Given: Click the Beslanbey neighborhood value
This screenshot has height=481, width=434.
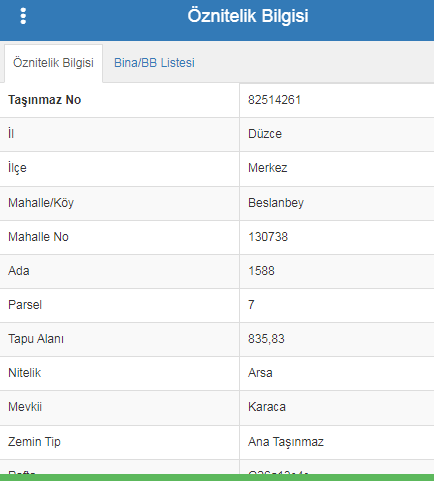Looking at the screenshot, I should [276, 203].
